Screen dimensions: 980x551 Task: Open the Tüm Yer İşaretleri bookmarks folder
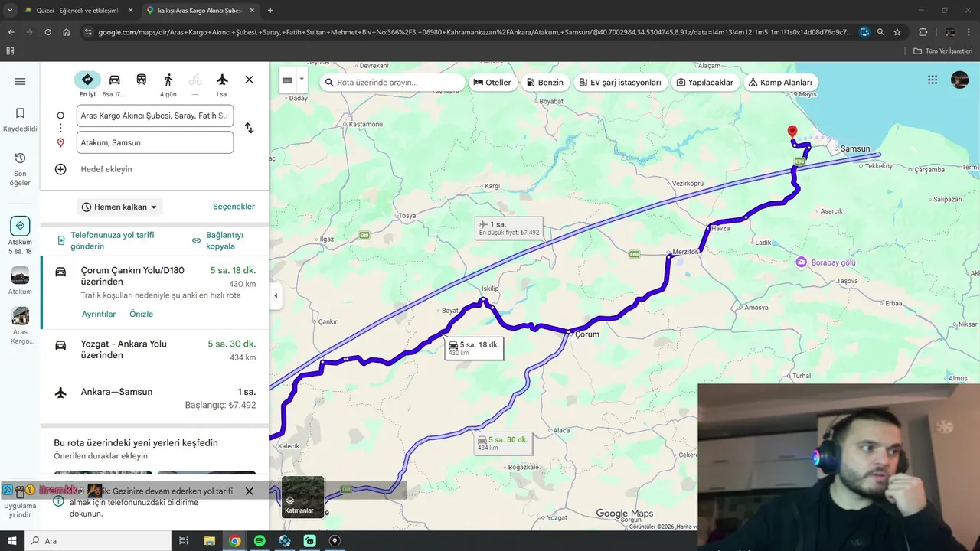[x=943, y=51]
